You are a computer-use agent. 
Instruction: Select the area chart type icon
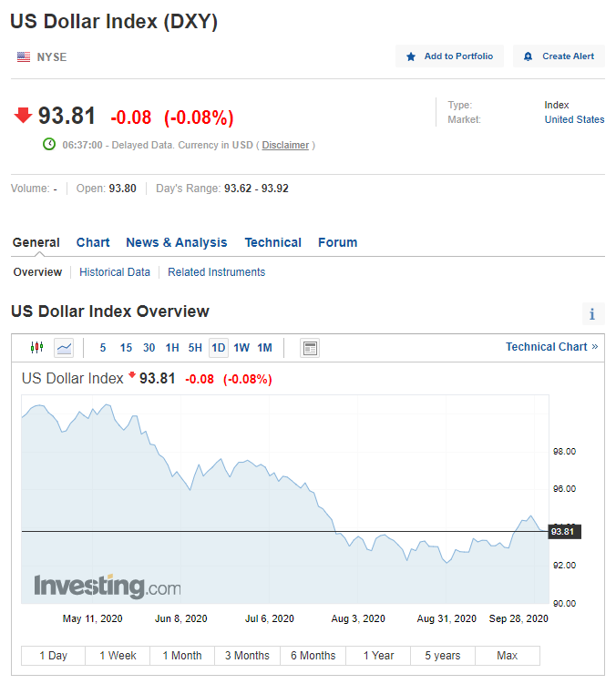64,347
